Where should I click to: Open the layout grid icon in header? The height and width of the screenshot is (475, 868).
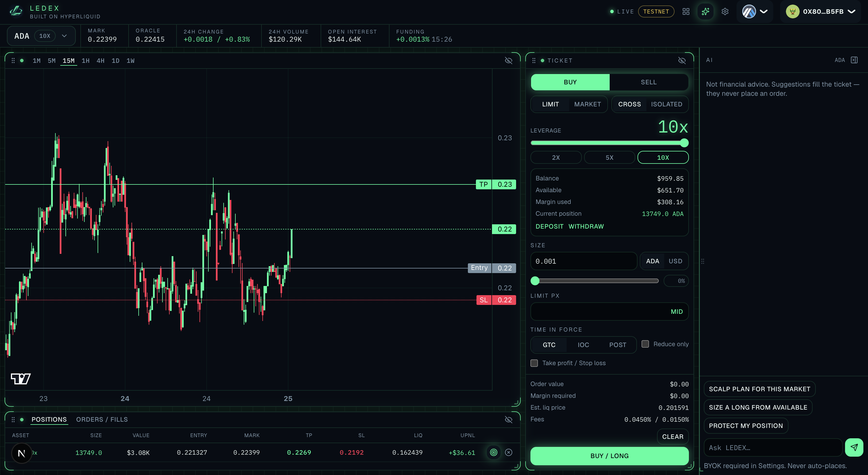pos(686,11)
